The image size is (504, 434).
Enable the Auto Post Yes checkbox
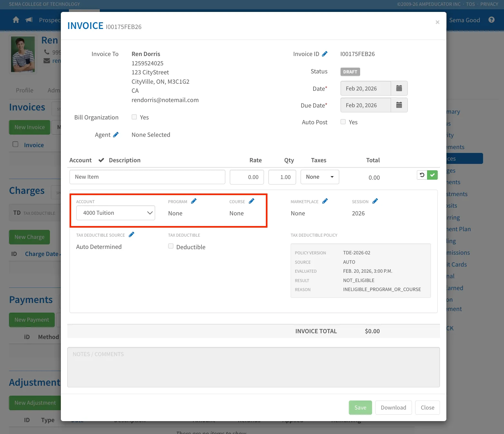343,122
